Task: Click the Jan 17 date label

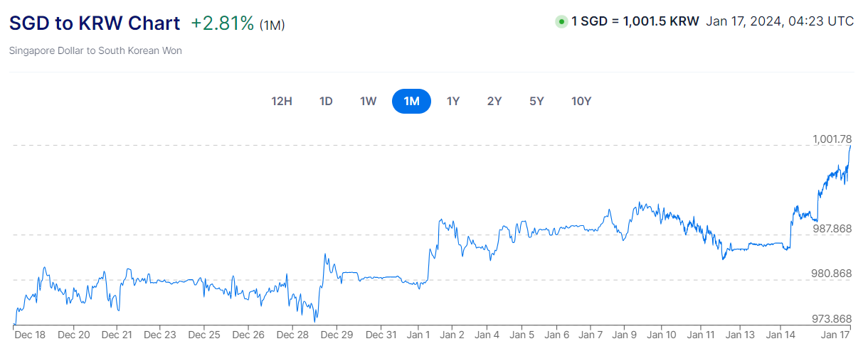Action: (835, 334)
